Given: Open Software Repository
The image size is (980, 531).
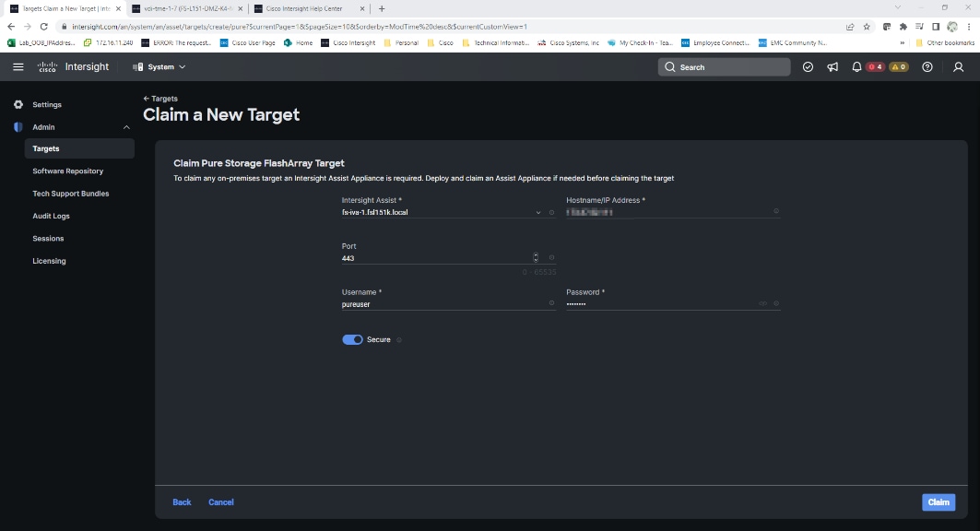Looking at the screenshot, I should [x=67, y=171].
